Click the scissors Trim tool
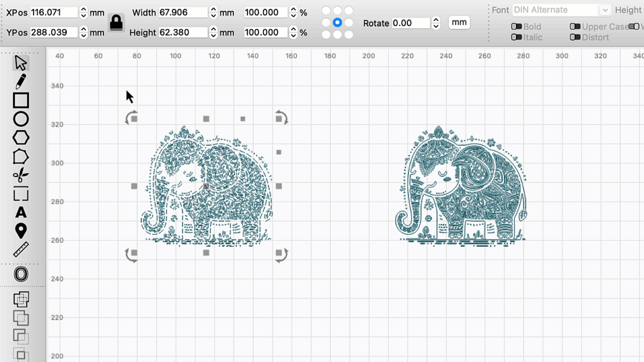Image resolution: width=644 pixels, height=362 pixels. pos(21,175)
